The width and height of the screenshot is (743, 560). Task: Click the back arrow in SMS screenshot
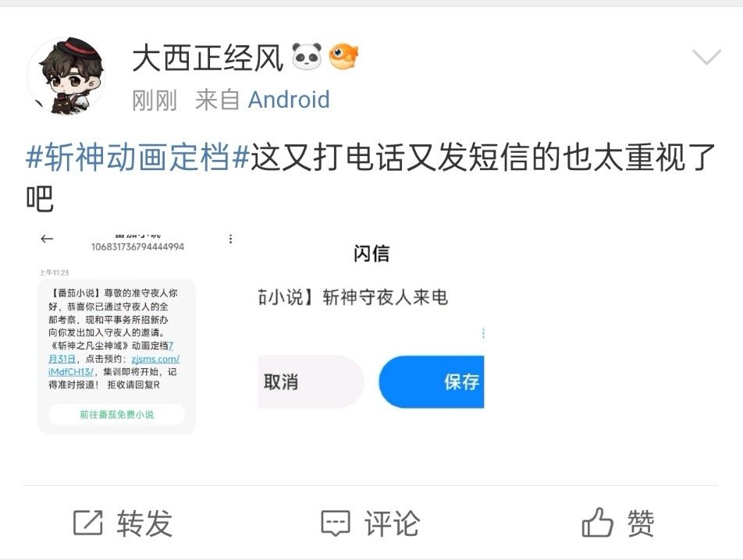pos(47,239)
